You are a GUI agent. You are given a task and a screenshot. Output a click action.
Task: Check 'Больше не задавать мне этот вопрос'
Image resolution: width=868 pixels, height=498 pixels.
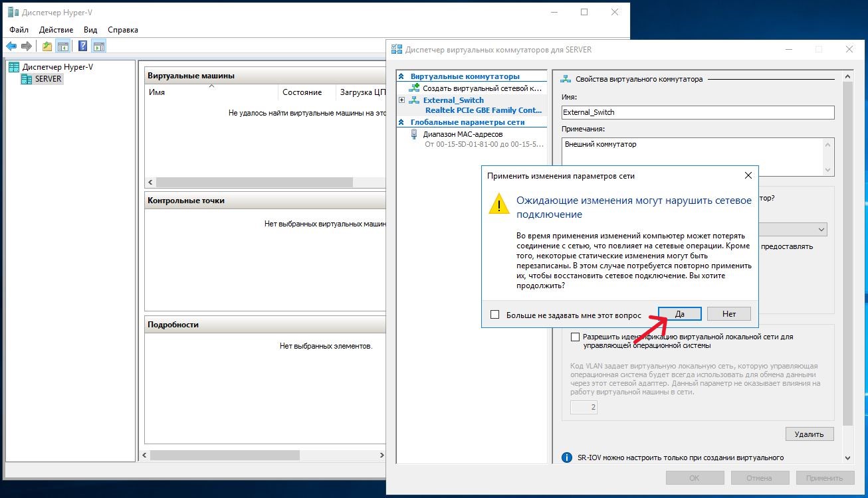pos(494,315)
